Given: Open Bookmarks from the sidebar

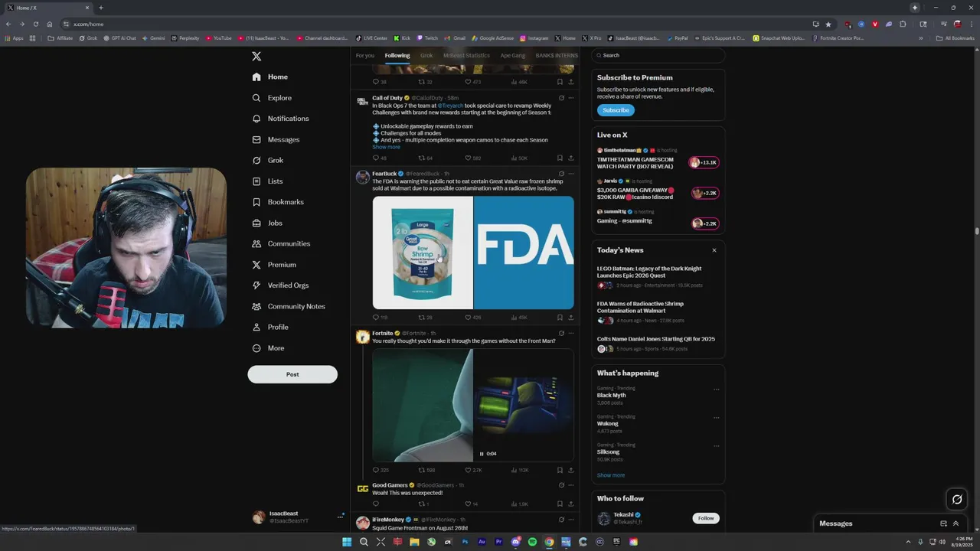Looking at the screenshot, I should pyautogui.click(x=278, y=202).
